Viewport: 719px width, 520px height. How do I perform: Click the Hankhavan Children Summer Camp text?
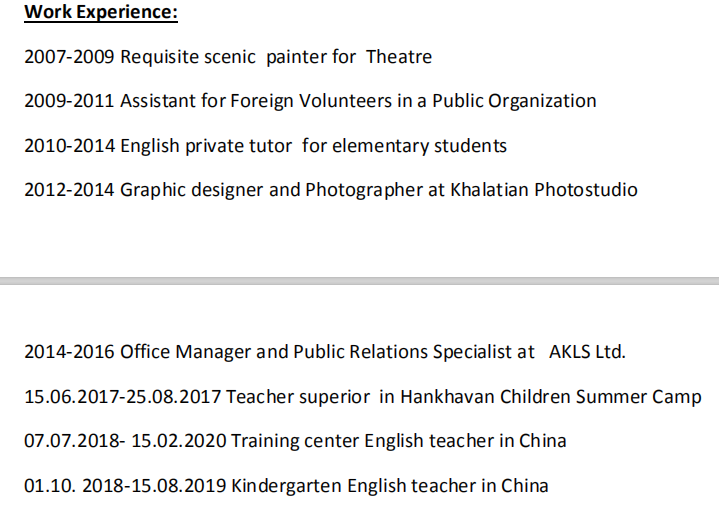[551, 397]
